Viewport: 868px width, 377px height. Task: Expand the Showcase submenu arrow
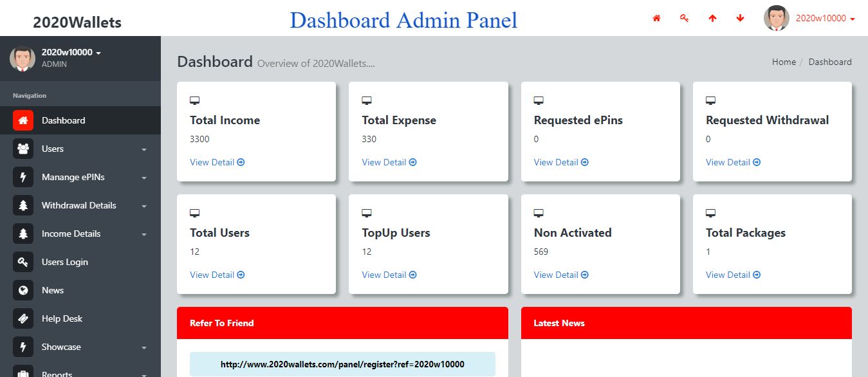click(144, 347)
